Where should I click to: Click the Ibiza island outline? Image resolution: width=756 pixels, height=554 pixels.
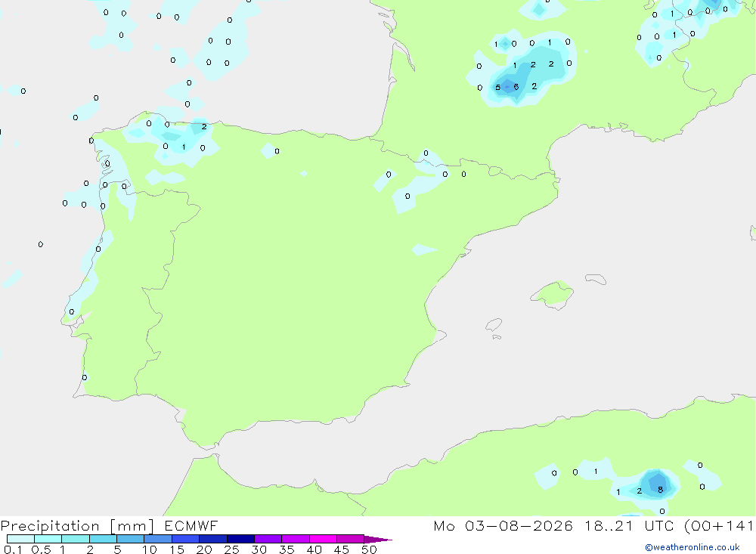tap(493, 325)
